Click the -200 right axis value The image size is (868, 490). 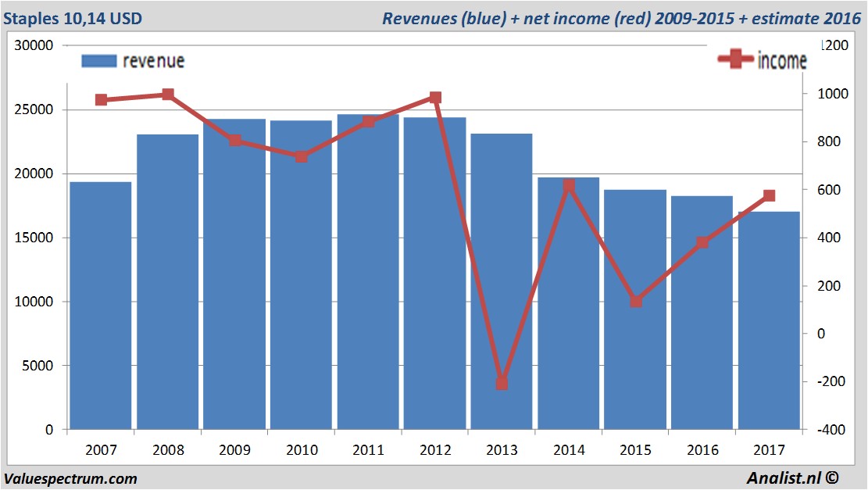click(830, 381)
